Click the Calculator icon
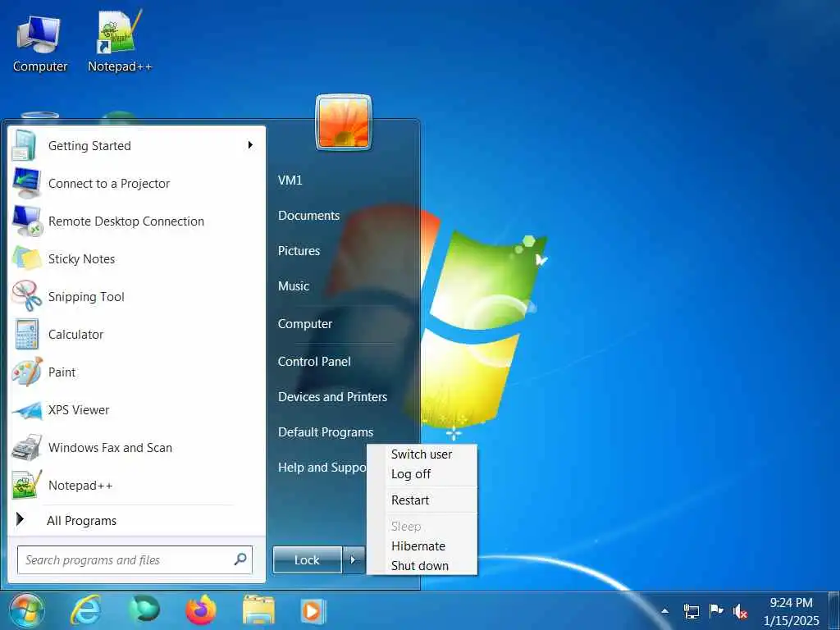 click(x=26, y=334)
